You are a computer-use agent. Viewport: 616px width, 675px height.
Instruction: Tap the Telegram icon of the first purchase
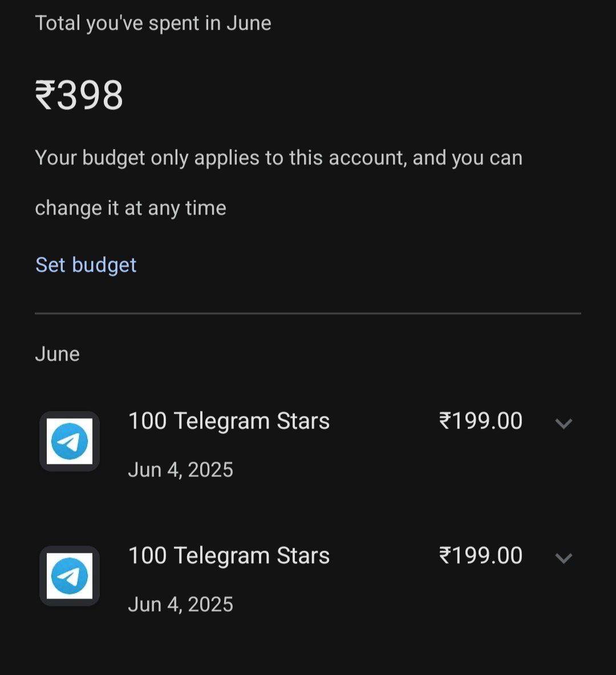(70, 441)
